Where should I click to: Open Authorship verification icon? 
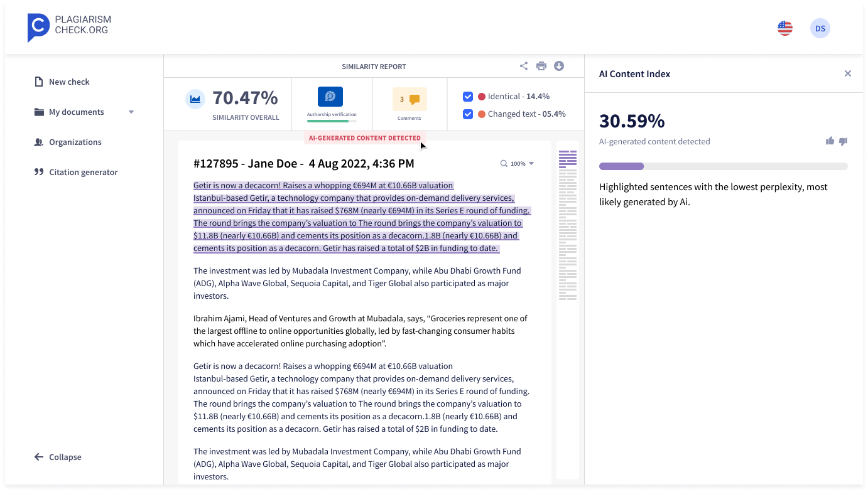tap(330, 97)
